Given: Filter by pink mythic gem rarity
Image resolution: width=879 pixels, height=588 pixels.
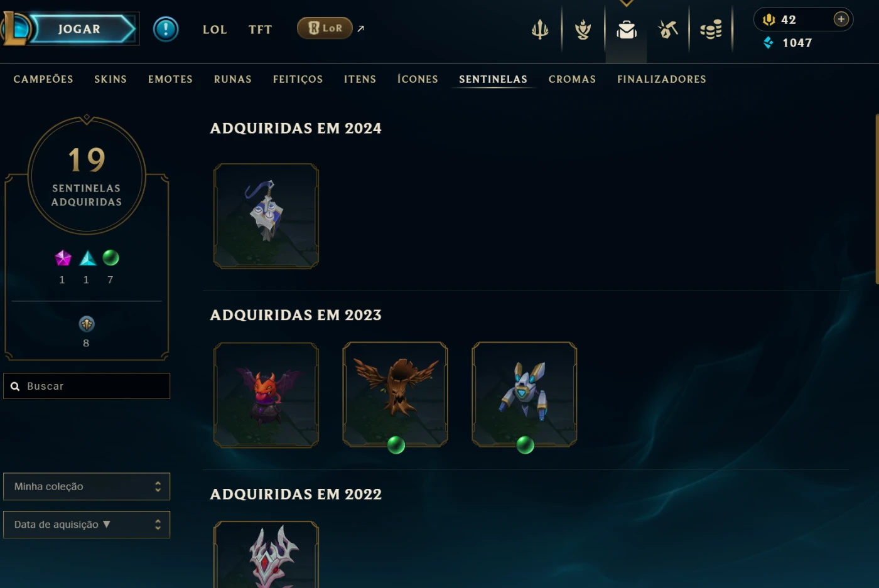Looking at the screenshot, I should (63, 258).
